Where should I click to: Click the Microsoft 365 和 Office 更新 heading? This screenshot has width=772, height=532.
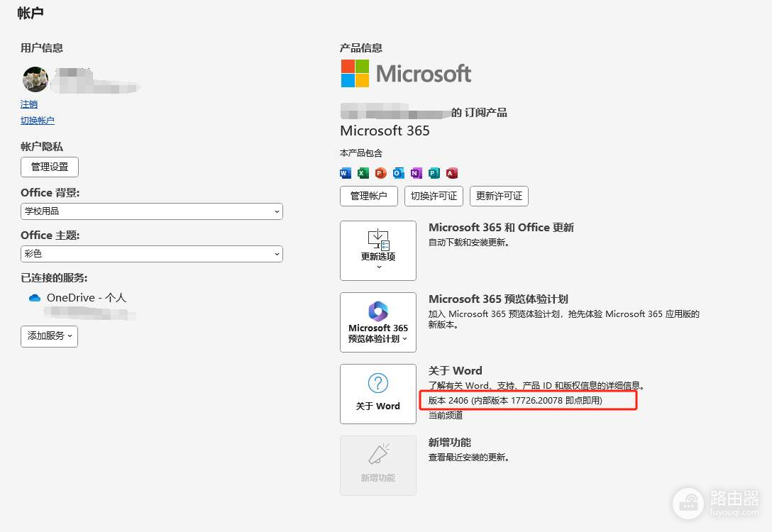[x=501, y=228]
